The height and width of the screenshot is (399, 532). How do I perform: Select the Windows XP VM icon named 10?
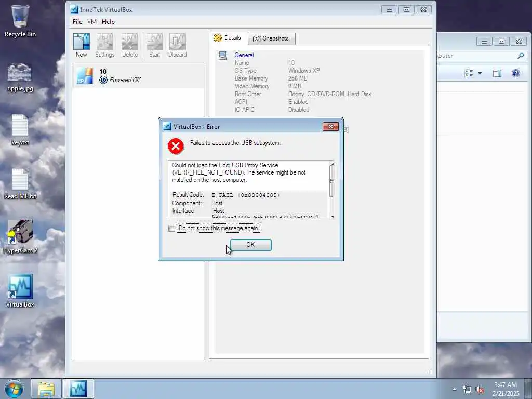click(85, 76)
